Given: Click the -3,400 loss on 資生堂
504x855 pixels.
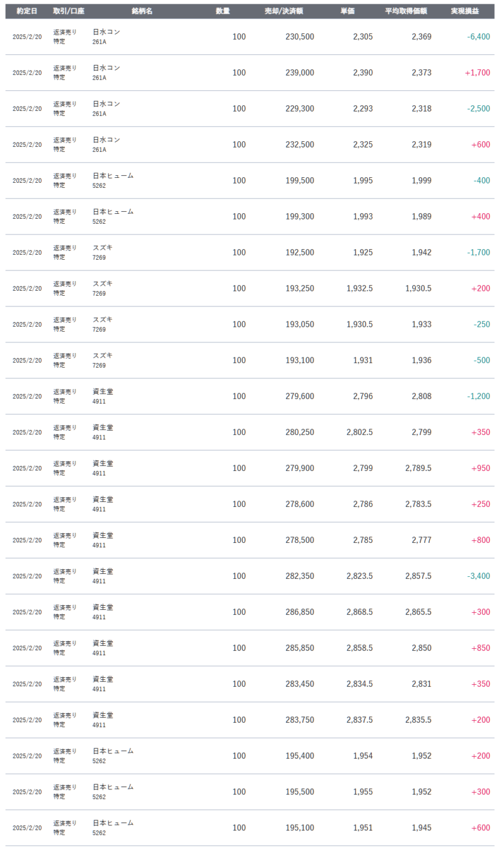Looking at the screenshot, I should click(x=478, y=576).
